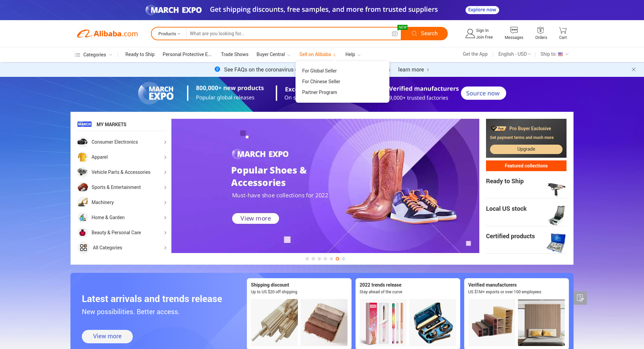Image resolution: width=644 pixels, height=349 pixels.
Task: Click the Alibaba.com logo
Action: (x=107, y=34)
